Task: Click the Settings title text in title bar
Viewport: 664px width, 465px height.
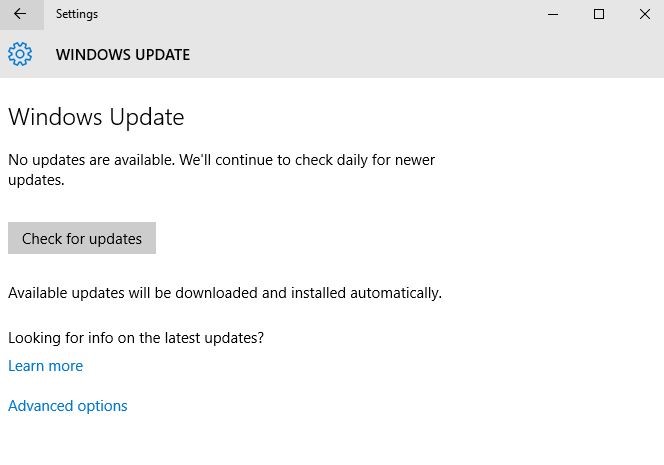Action: pyautogui.click(x=77, y=14)
